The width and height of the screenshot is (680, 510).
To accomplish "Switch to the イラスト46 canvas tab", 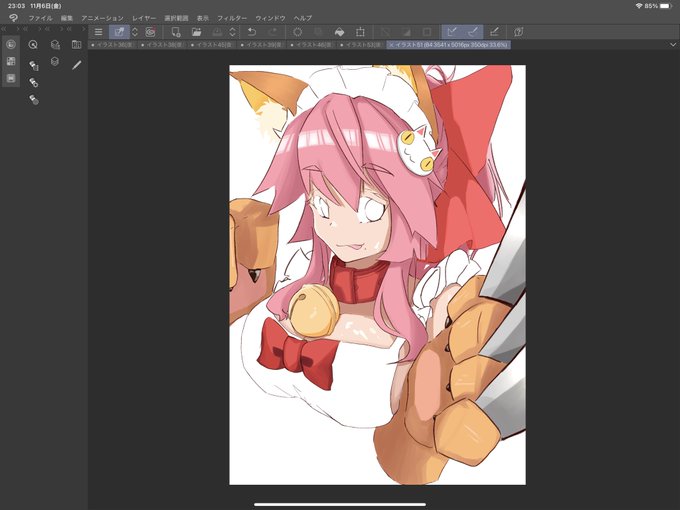I will [313, 45].
